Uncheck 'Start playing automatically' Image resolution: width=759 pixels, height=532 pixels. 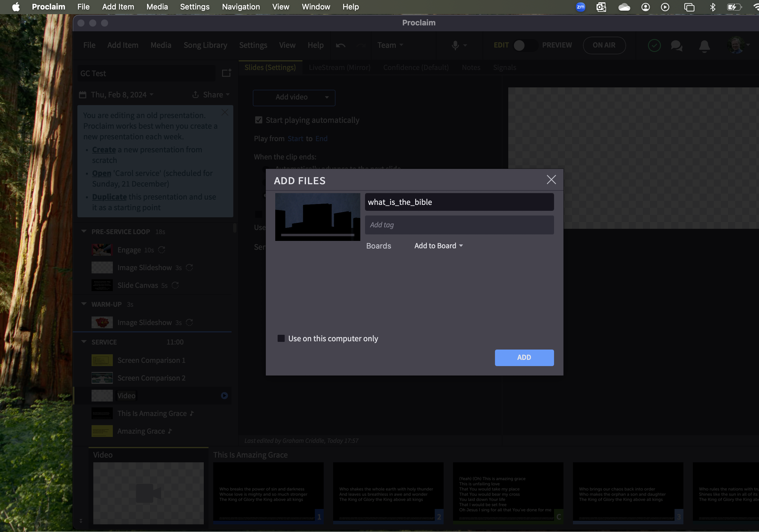258,120
